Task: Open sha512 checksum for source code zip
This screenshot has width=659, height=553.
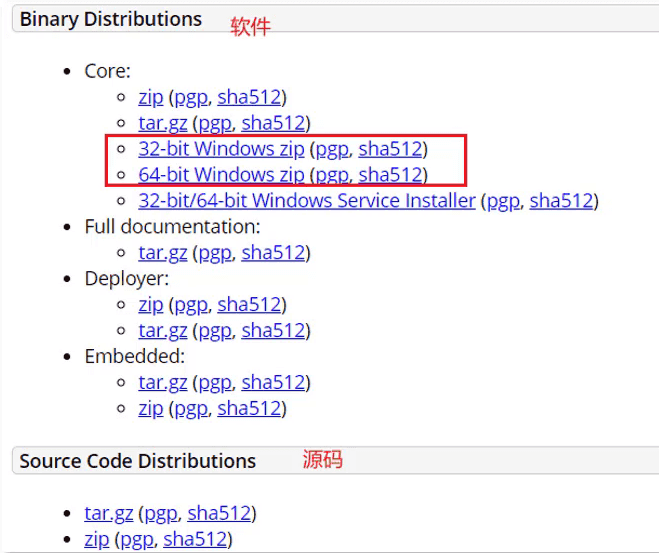Action: [195, 540]
